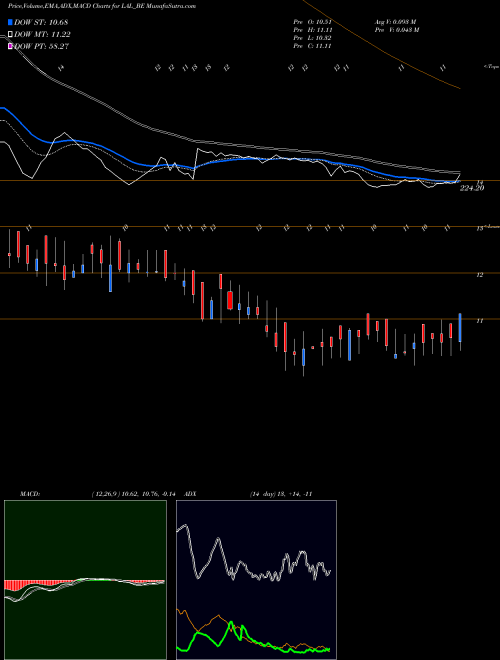
Task: Open the ADX indicator chart panel
Action: tap(256, 580)
